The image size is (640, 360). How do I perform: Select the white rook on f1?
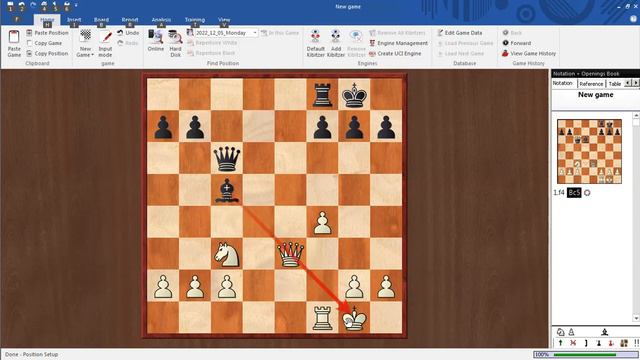pos(322,318)
